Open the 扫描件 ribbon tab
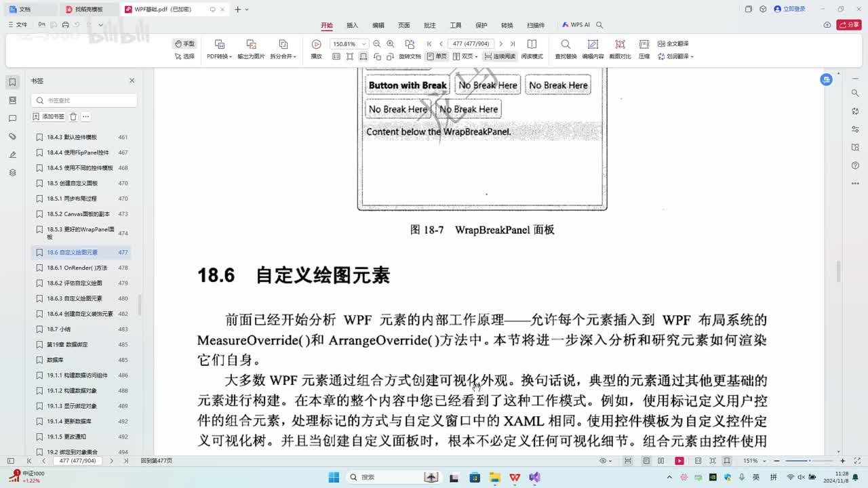This screenshot has height=488, width=868. [536, 25]
